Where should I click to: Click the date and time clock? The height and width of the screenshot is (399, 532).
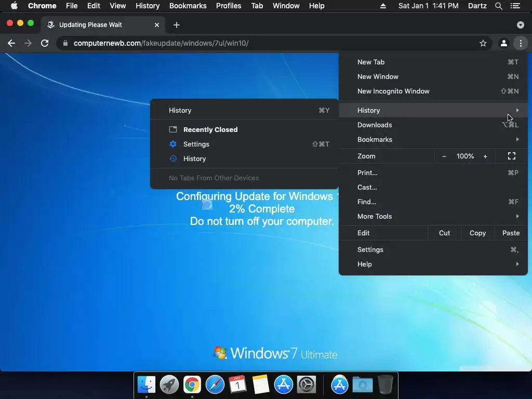coord(428,6)
